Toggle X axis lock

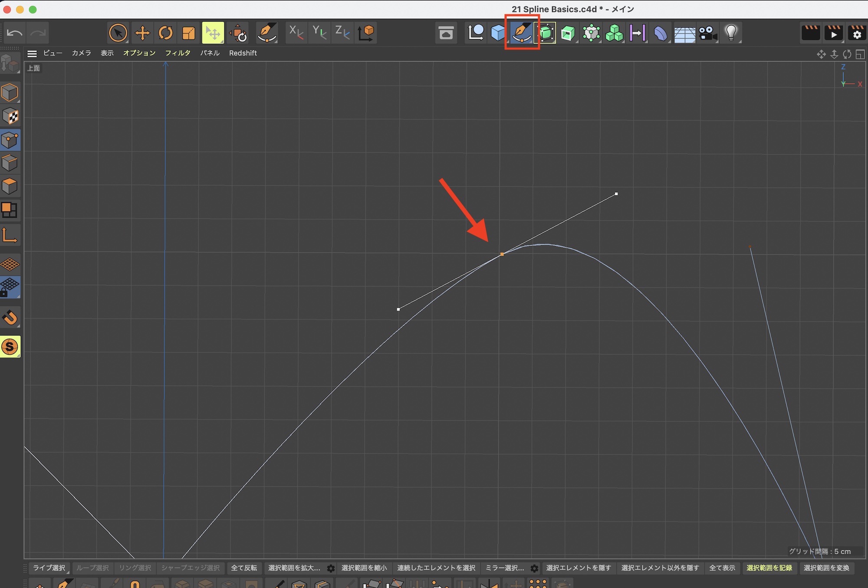296,33
